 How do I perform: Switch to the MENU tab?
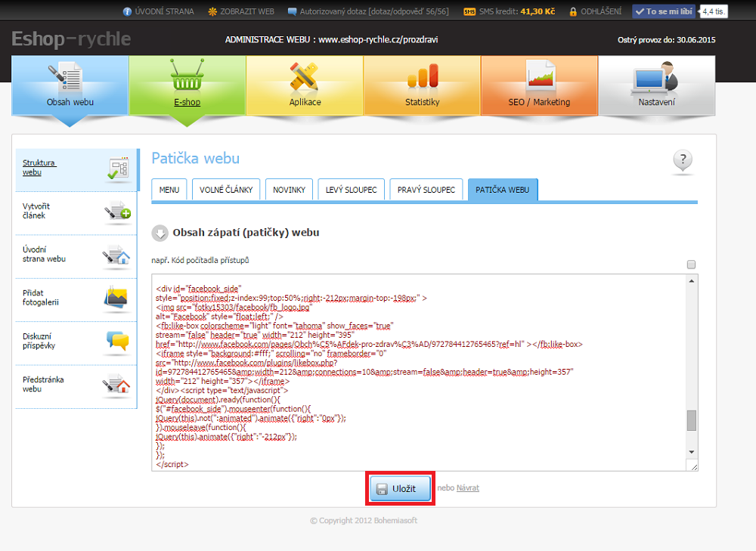tap(169, 190)
